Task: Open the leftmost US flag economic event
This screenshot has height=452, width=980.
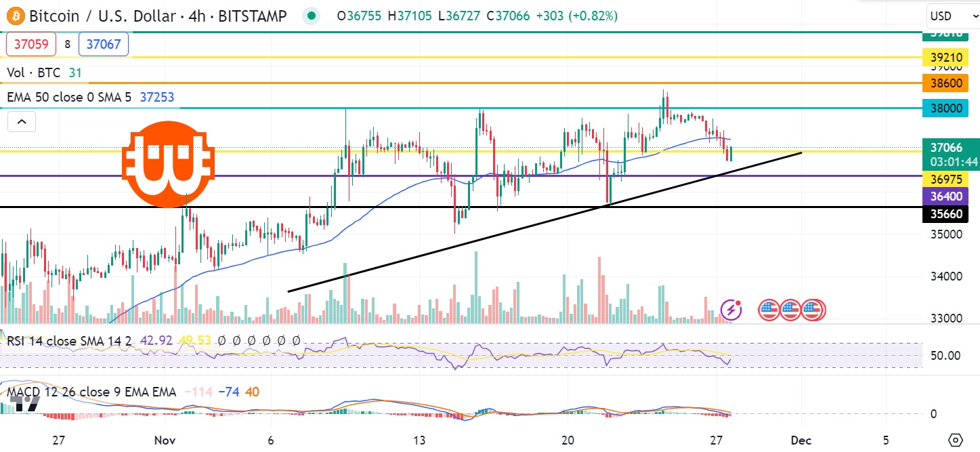Action: (768, 310)
